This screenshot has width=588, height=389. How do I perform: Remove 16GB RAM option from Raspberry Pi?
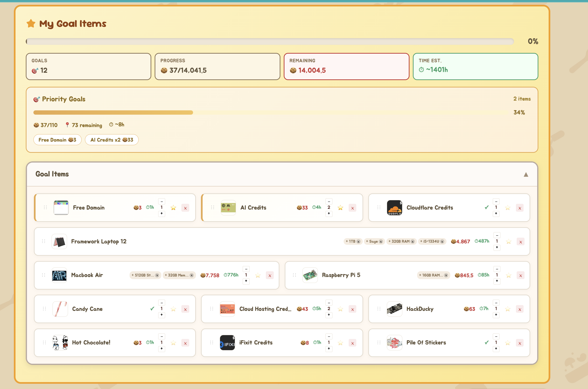[x=446, y=275]
